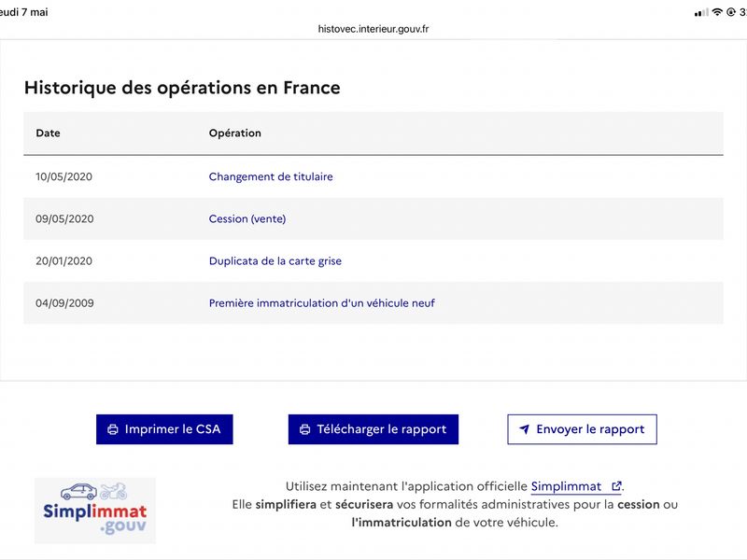Open Duplicata de la carte grise entry
This screenshot has height=560, width=747.
[275, 261]
